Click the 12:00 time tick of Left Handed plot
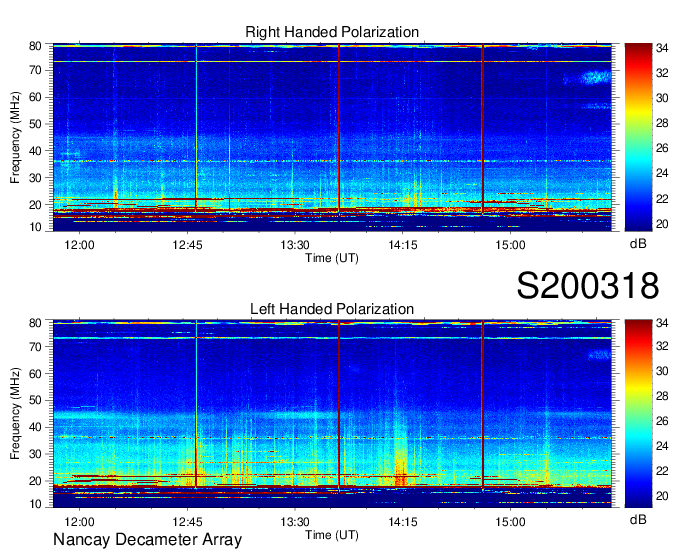 pos(79,522)
